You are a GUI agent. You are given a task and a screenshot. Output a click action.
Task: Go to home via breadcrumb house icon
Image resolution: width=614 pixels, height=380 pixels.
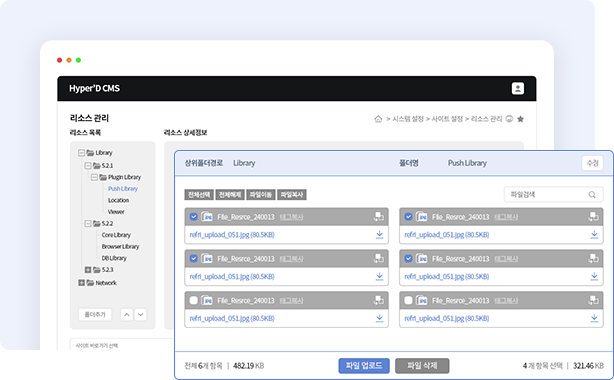[378, 119]
